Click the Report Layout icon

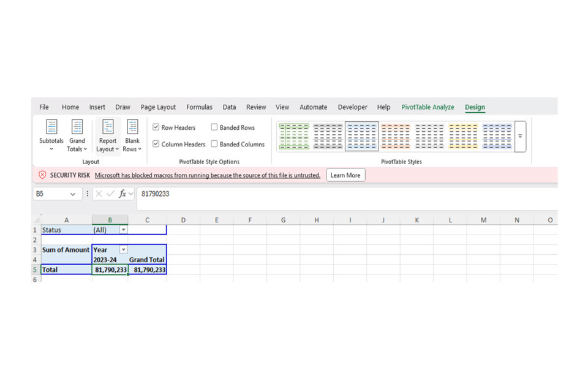(x=108, y=127)
